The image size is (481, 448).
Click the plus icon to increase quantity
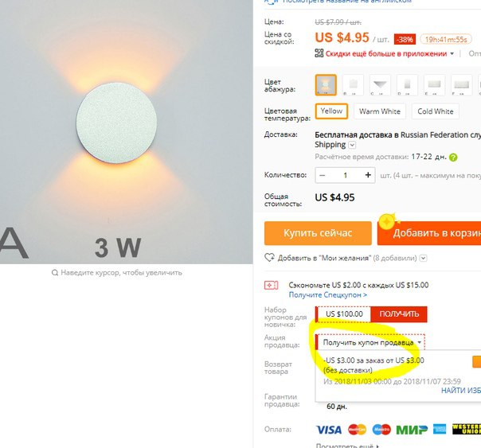(368, 175)
